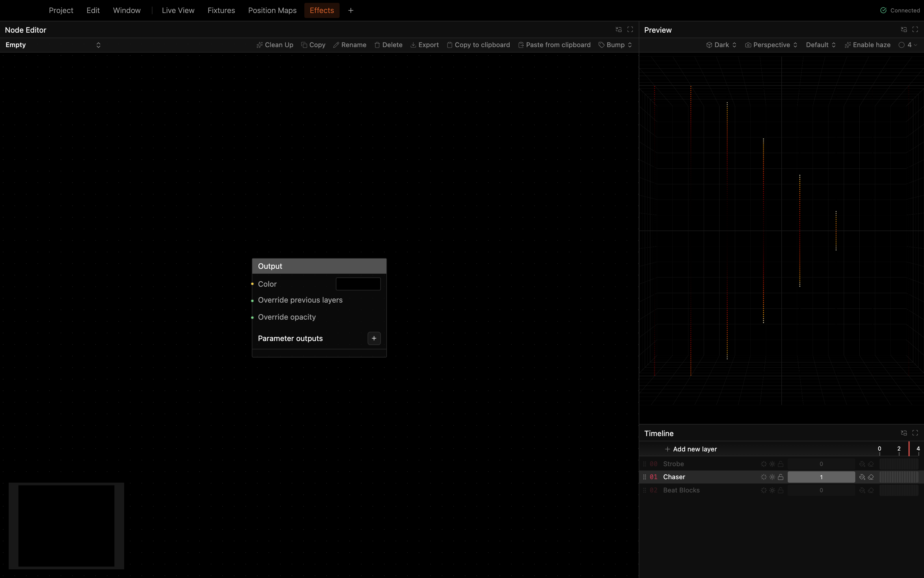Click Add new layer
Image resolution: width=924 pixels, height=578 pixels.
tap(691, 449)
